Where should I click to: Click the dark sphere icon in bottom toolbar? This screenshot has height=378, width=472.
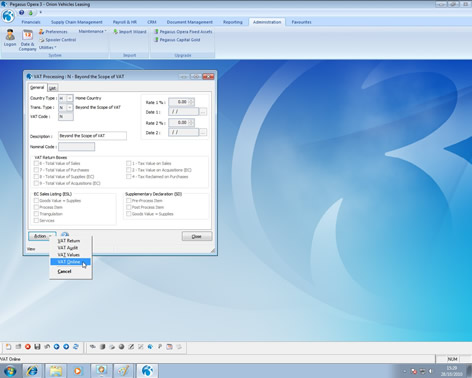click(121, 347)
